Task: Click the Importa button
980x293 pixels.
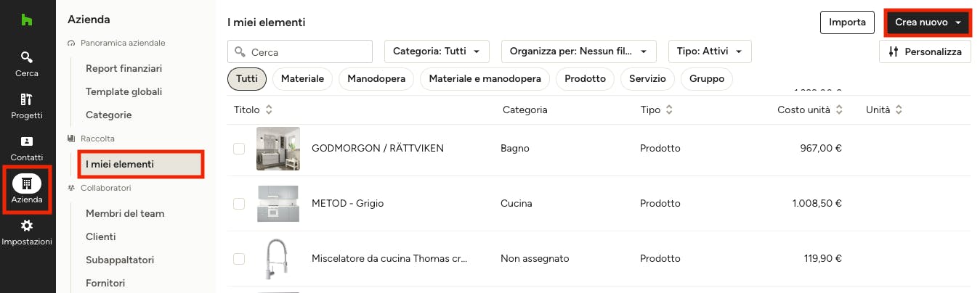Action: coord(847,22)
